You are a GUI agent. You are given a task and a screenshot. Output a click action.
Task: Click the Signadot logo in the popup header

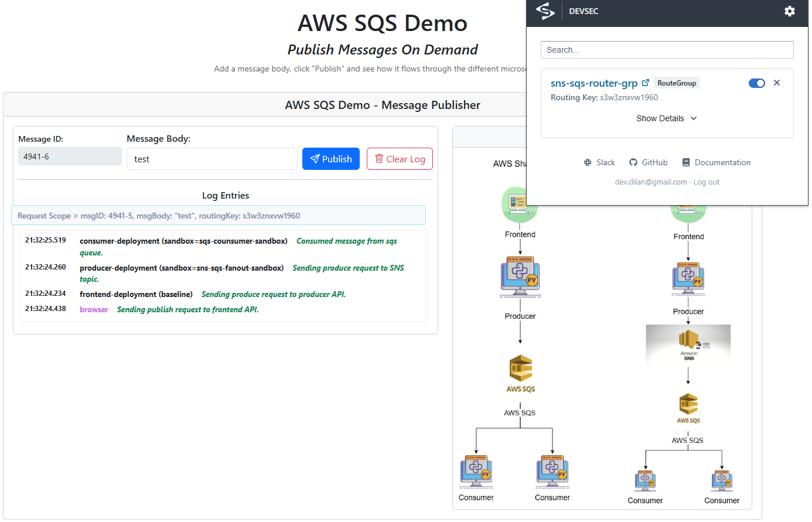(x=545, y=11)
